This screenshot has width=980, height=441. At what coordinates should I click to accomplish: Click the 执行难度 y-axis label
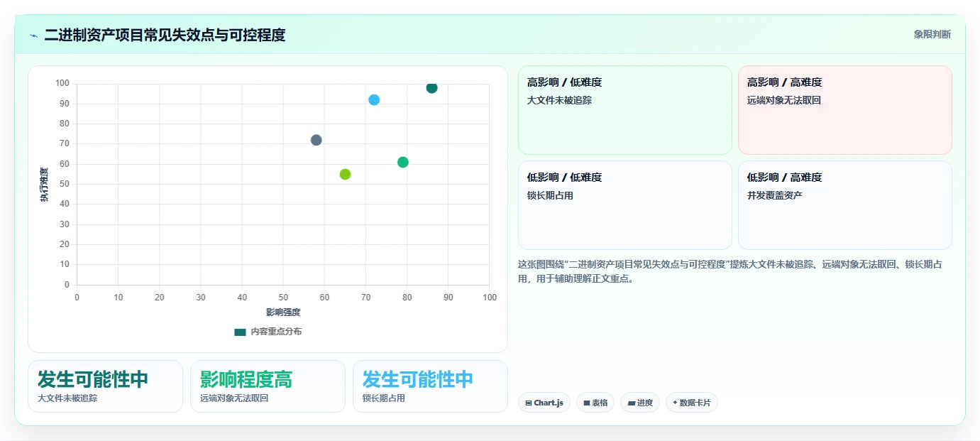coord(44,185)
